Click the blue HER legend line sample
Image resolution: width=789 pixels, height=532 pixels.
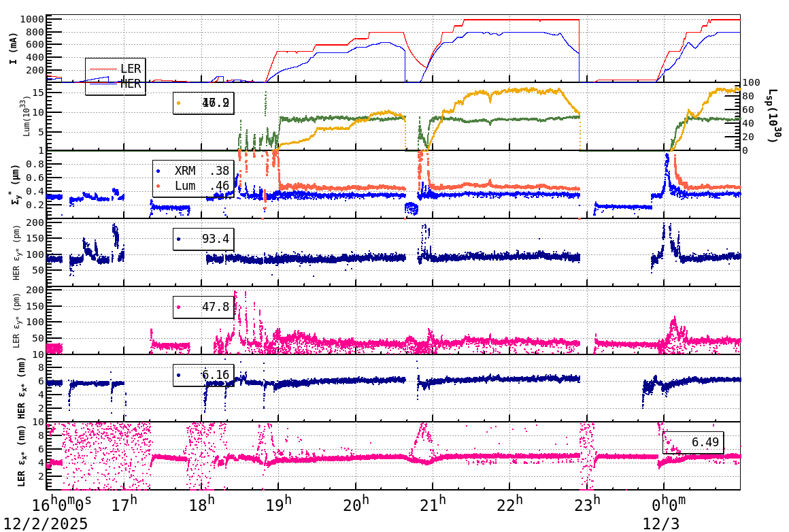103,84
